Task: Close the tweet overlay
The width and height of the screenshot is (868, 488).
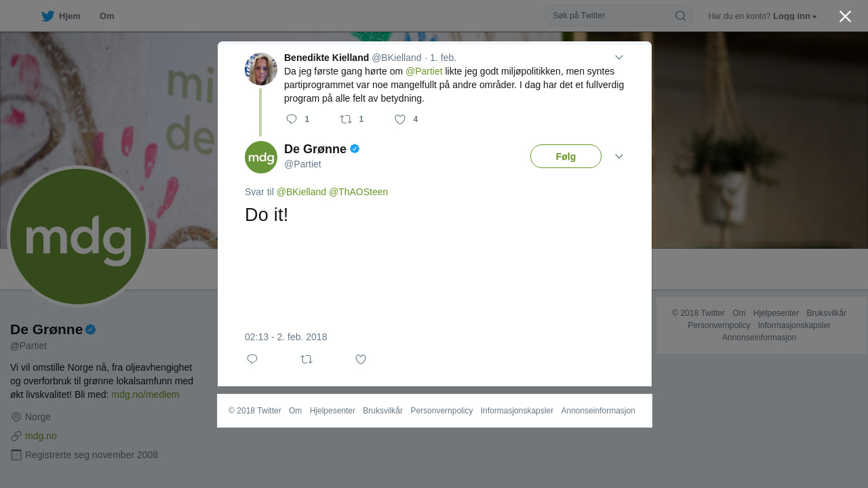Action: 845,16
